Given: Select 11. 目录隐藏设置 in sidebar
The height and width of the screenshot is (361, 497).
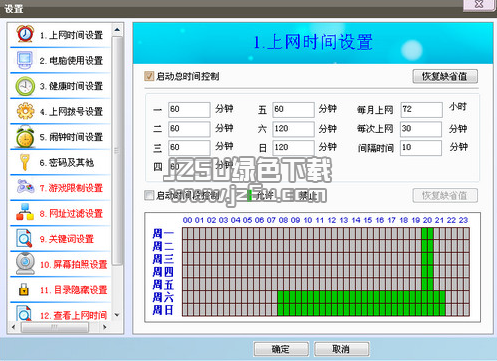Looking at the screenshot, I should pyautogui.click(x=74, y=290).
